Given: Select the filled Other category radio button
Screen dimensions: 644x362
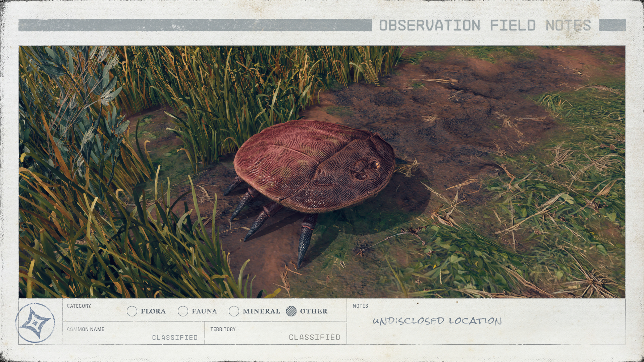Looking at the screenshot, I should tap(291, 311).
